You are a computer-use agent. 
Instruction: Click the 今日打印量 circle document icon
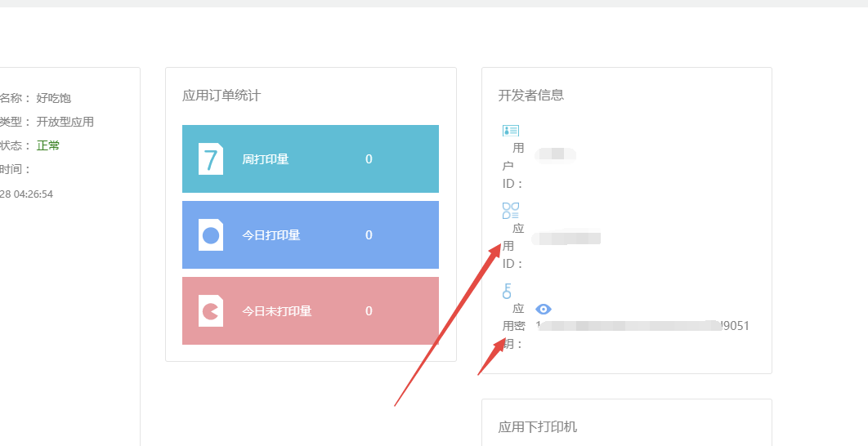pos(211,235)
